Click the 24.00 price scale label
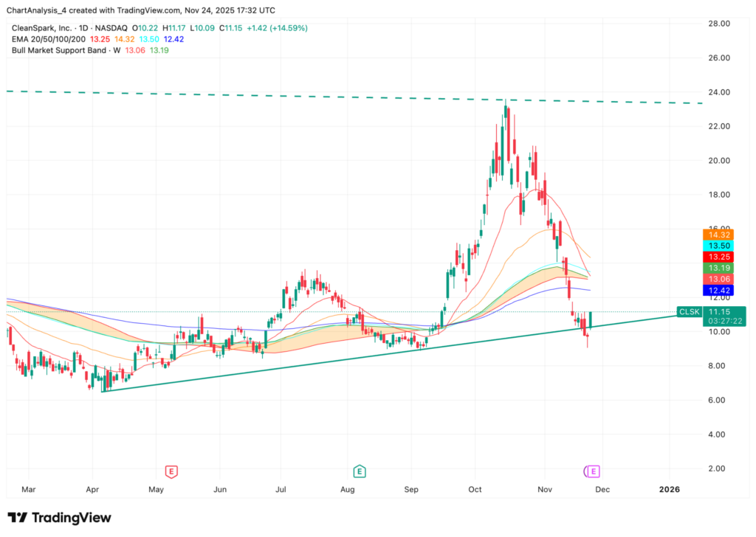This screenshot has width=756, height=537. pos(720,92)
